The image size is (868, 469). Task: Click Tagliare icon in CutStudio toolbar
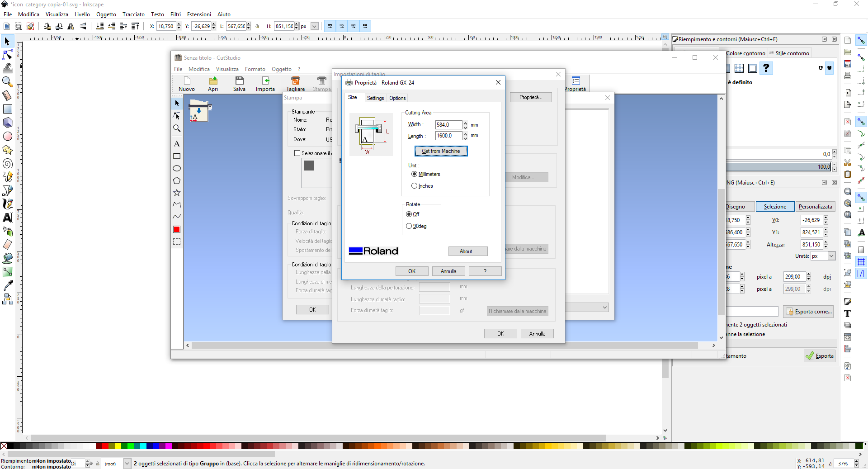pos(295,84)
